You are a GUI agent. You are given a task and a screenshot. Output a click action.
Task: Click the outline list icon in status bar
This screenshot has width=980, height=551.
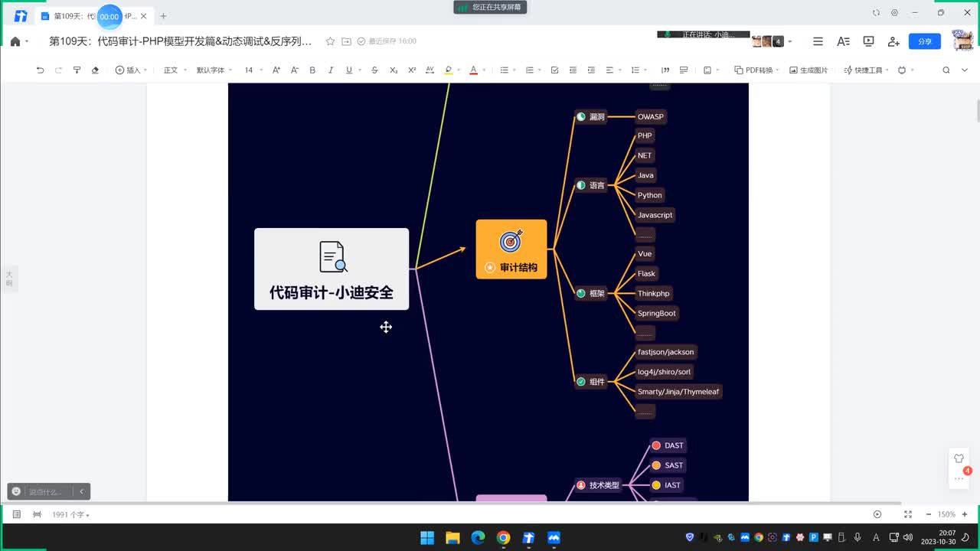pos(16,514)
